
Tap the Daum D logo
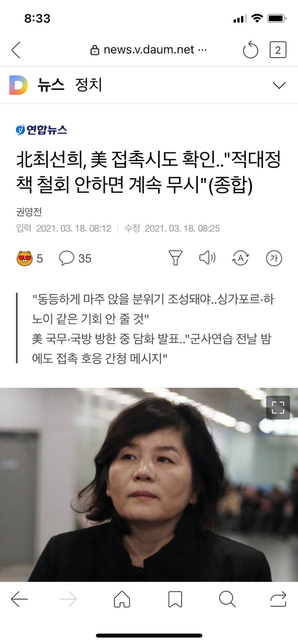click(18, 85)
